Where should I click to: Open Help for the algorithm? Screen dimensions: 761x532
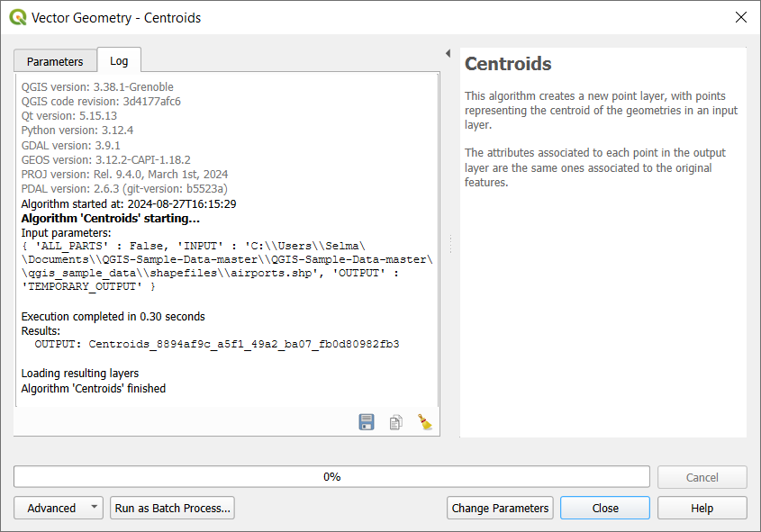point(702,508)
